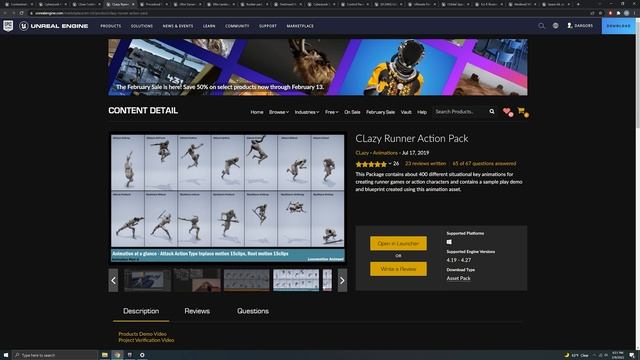Open the On Sale link
Image resolution: width=640 pixels, height=360 pixels.
352,112
